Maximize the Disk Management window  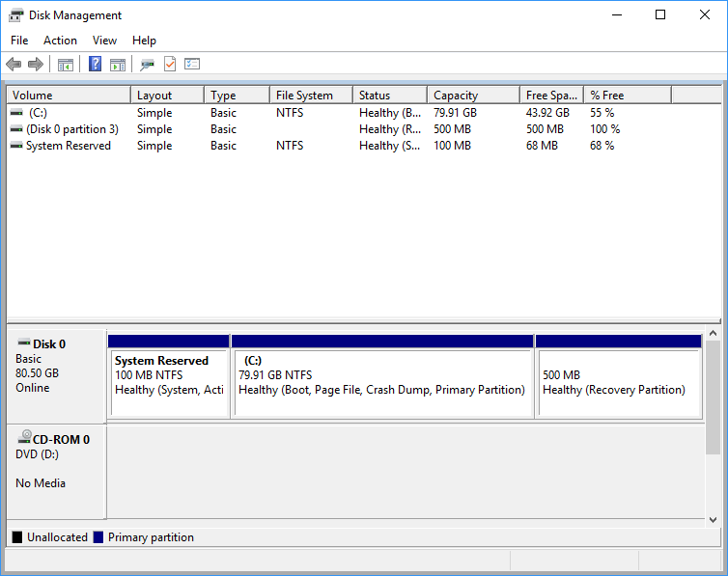click(660, 14)
